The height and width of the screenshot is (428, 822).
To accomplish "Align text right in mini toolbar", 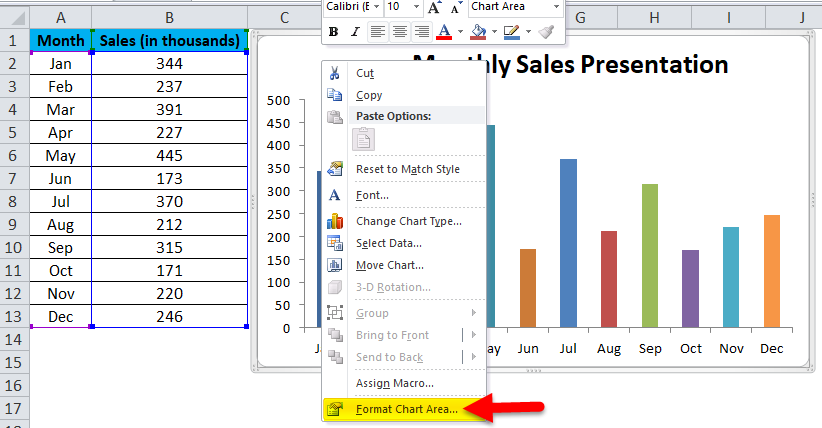I will click(x=421, y=32).
